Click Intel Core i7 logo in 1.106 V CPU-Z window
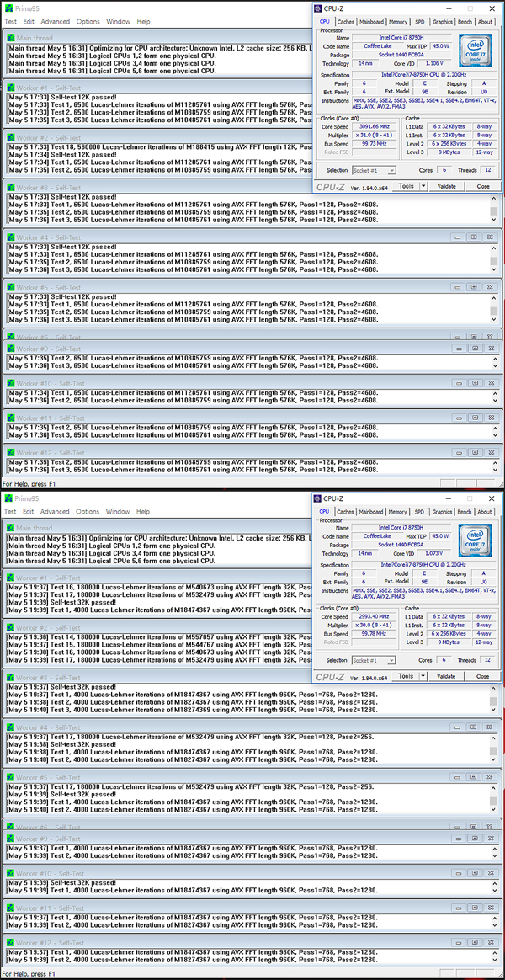505x980 pixels. click(x=476, y=51)
